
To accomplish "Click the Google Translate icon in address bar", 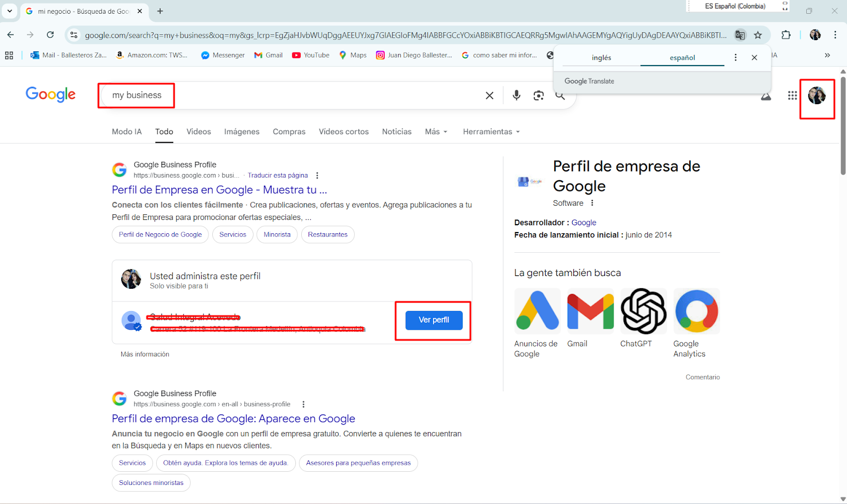I will click(740, 35).
